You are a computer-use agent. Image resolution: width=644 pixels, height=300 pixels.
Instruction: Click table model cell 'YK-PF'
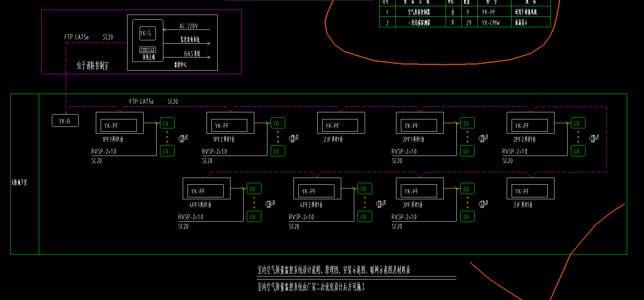(x=489, y=12)
